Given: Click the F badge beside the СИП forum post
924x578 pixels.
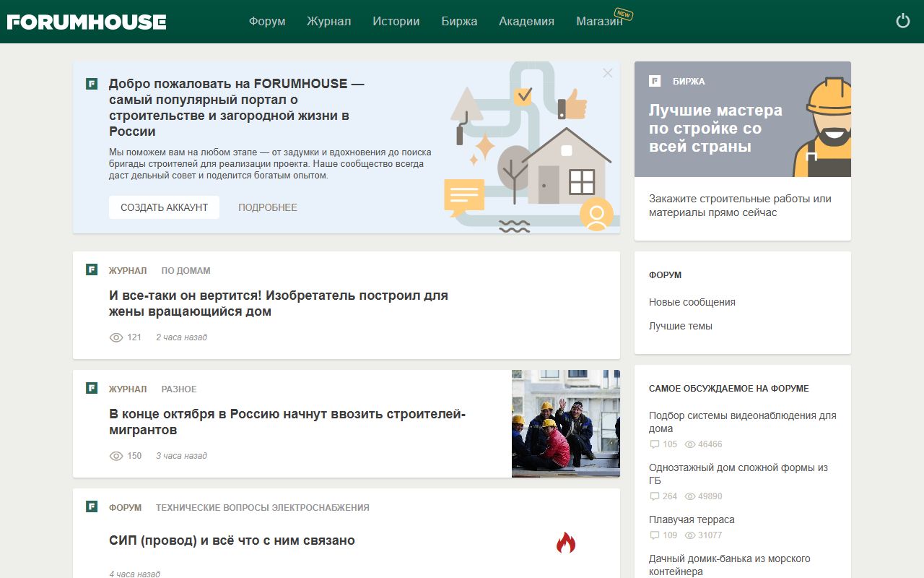Looking at the screenshot, I should coord(92,506).
